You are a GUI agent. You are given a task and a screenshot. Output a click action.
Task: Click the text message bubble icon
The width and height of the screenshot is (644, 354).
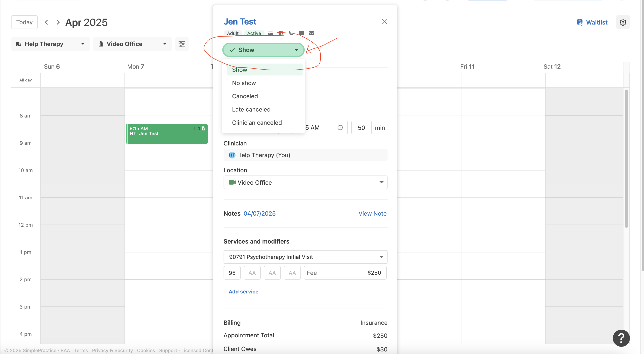coord(301,33)
